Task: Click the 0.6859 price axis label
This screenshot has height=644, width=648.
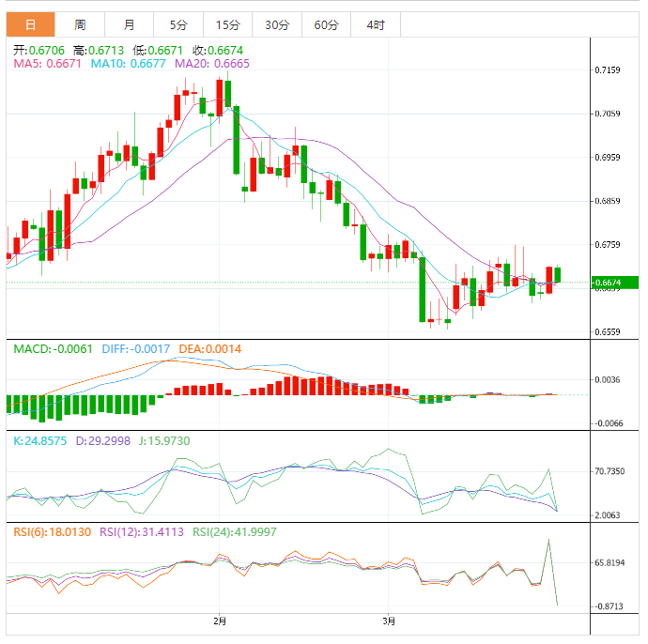Action: [608, 201]
